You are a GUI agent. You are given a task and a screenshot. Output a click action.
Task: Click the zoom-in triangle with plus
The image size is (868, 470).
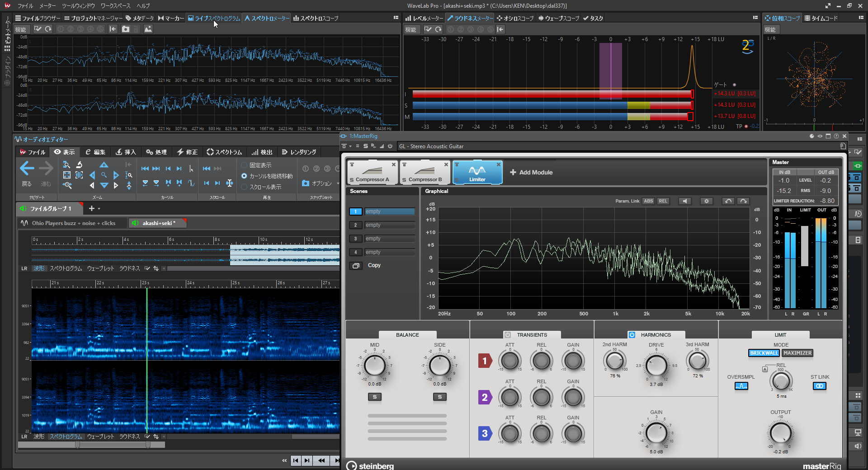click(x=104, y=165)
